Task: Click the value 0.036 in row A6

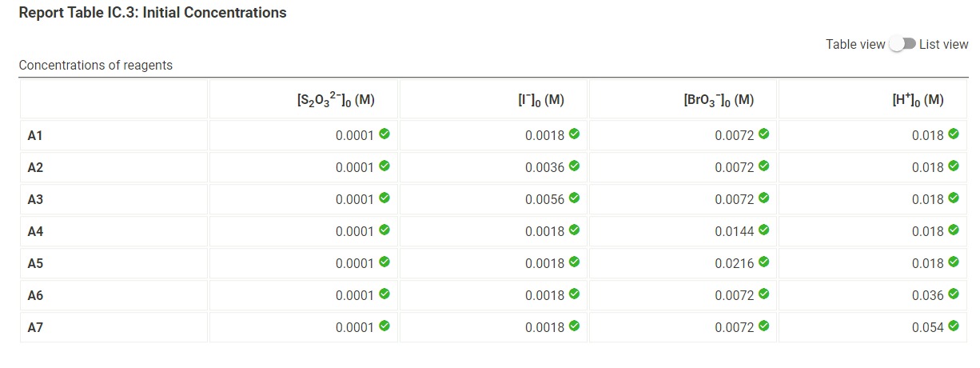Action: click(927, 296)
